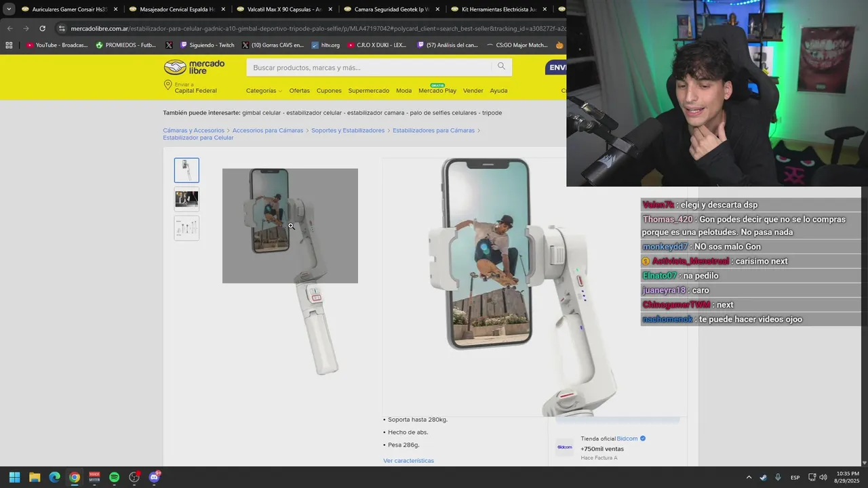Open the 'tripode' related search link
868x488 pixels.
[x=492, y=113]
